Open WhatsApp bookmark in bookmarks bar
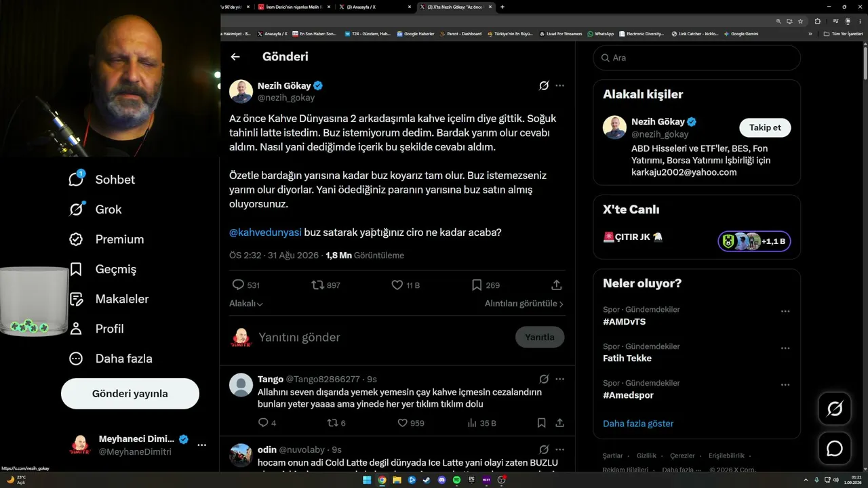The width and height of the screenshot is (868, 488). pos(601,33)
